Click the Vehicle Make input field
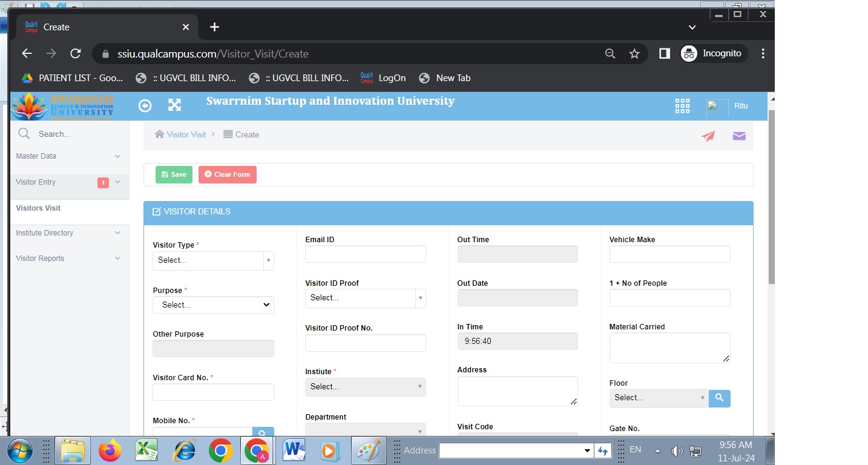The height and width of the screenshot is (465, 868). pos(669,254)
